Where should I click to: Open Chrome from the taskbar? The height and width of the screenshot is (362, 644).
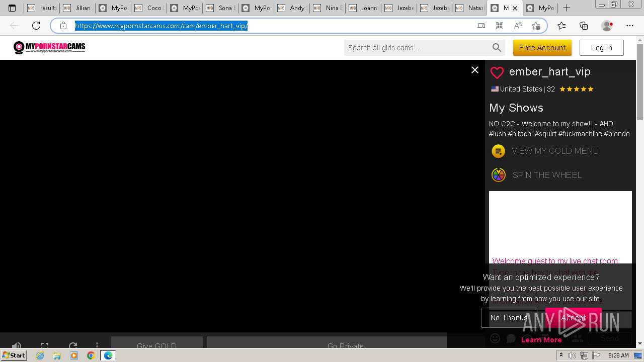[x=91, y=355]
